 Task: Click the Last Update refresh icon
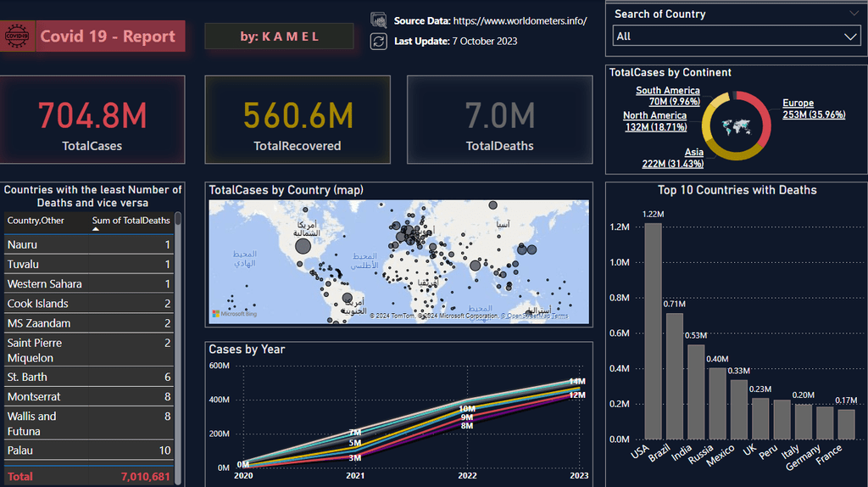click(379, 41)
